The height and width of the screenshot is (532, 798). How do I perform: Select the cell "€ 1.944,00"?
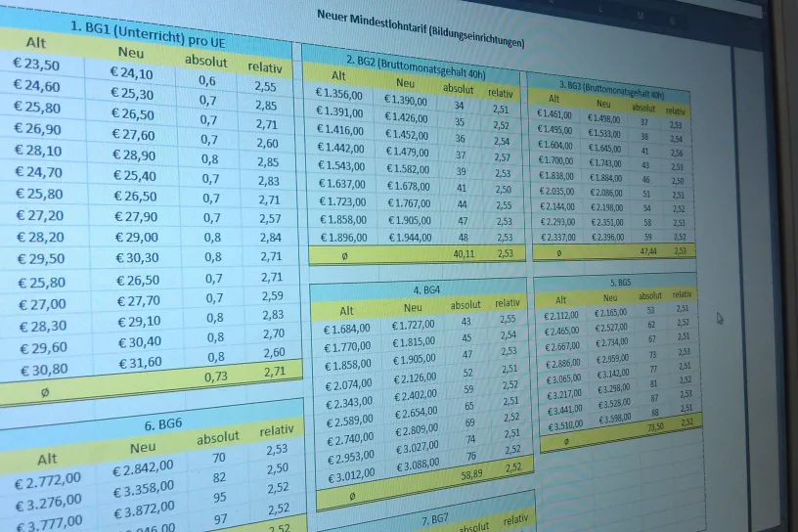(x=410, y=238)
